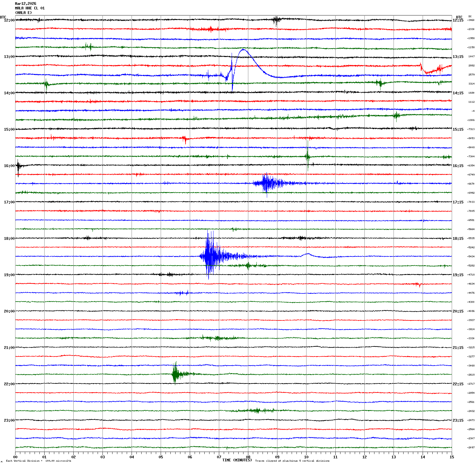Click the DC offset value -3460
Screen dimensions: 476x465
click(x=471, y=20)
